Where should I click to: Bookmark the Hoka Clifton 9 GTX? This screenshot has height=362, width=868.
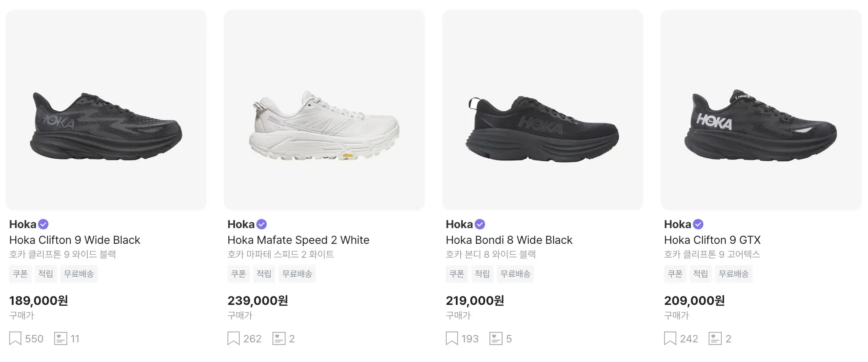pyautogui.click(x=670, y=338)
